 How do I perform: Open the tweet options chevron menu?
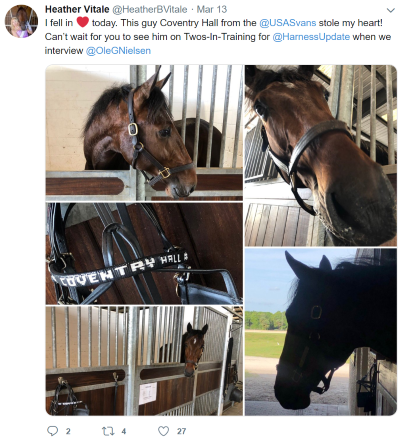click(x=390, y=10)
